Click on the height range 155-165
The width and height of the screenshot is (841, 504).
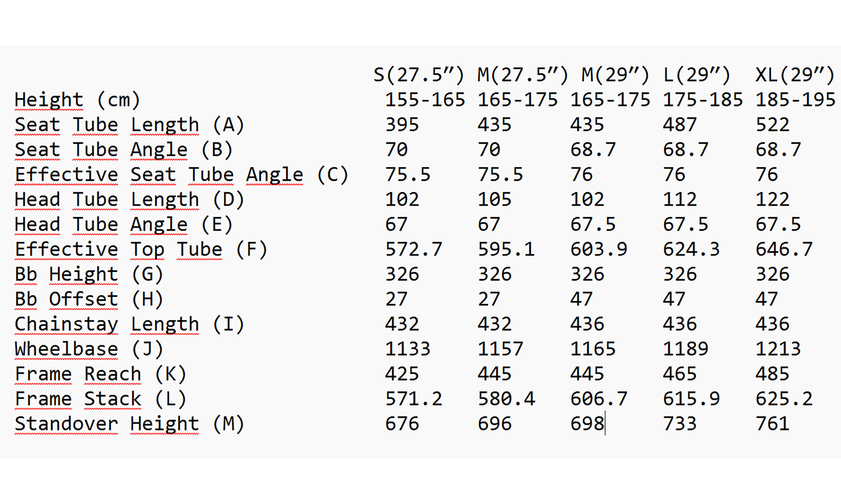click(x=425, y=100)
